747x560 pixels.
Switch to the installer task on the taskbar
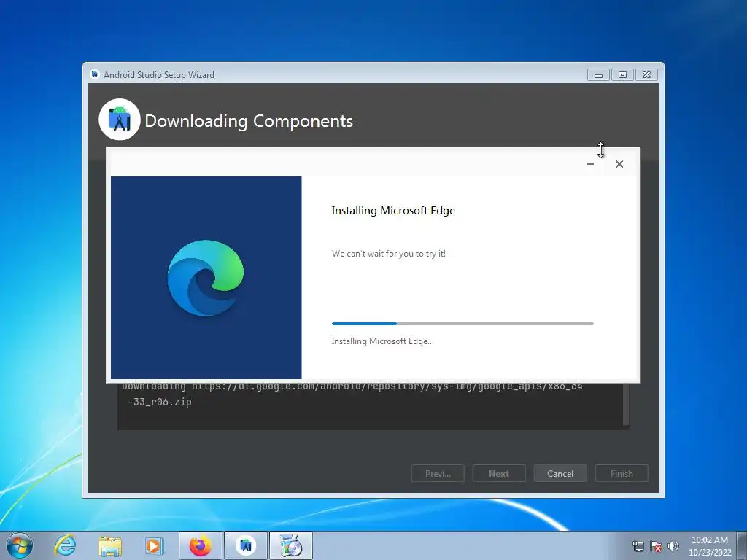[x=291, y=545]
